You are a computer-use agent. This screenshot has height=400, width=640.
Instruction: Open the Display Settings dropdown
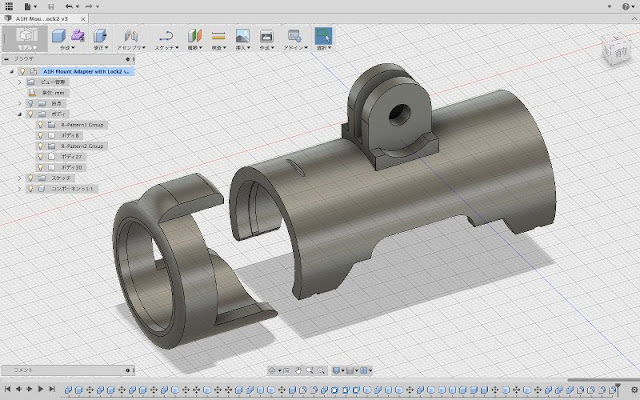point(338,371)
